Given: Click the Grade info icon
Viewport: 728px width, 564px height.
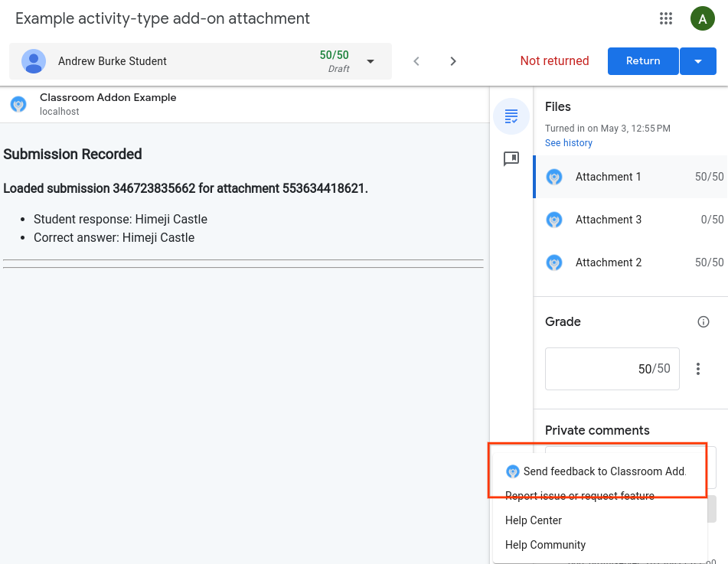Looking at the screenshot, I should coord(703,321).
